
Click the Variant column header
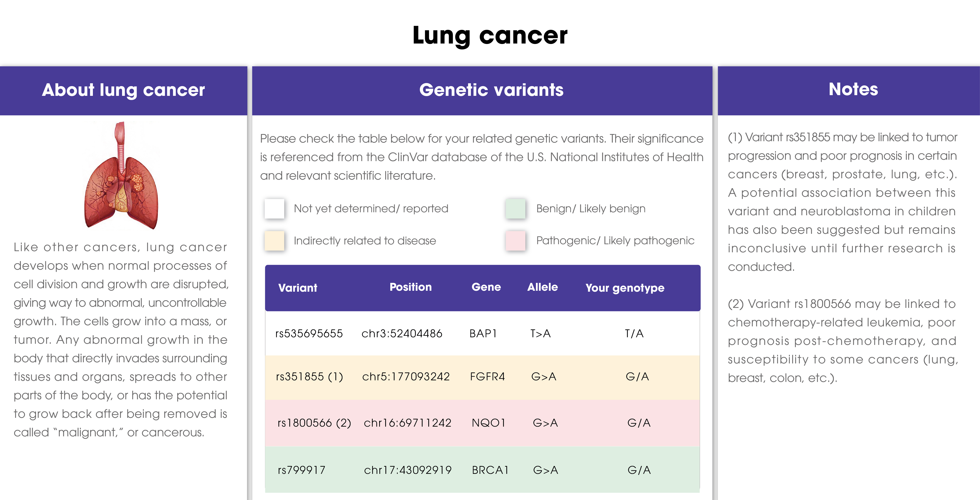coord(297,288)
